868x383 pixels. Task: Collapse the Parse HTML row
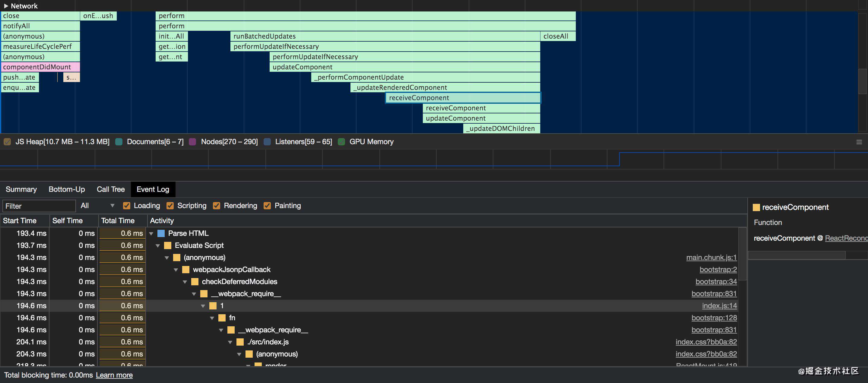coord(151,233)
